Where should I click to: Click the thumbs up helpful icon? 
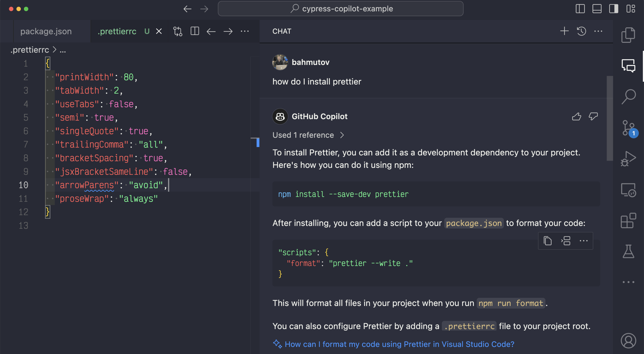(x=577, y=116)
